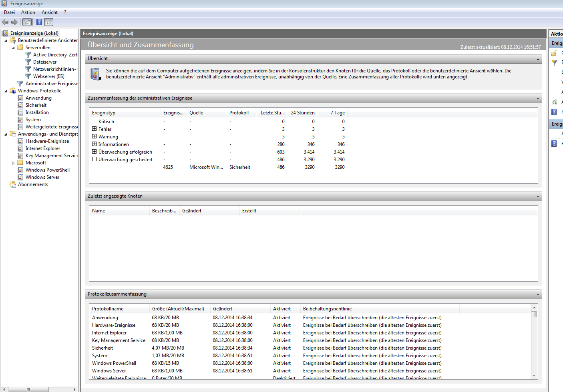Click the refresh icon in Aktionen pane

pos(555,102)
